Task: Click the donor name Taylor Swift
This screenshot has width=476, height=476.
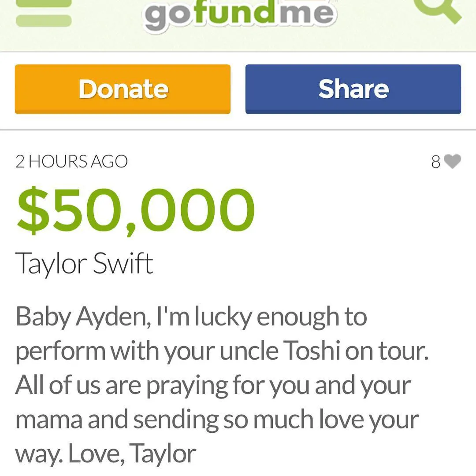Action: click(x=84, y=264)
